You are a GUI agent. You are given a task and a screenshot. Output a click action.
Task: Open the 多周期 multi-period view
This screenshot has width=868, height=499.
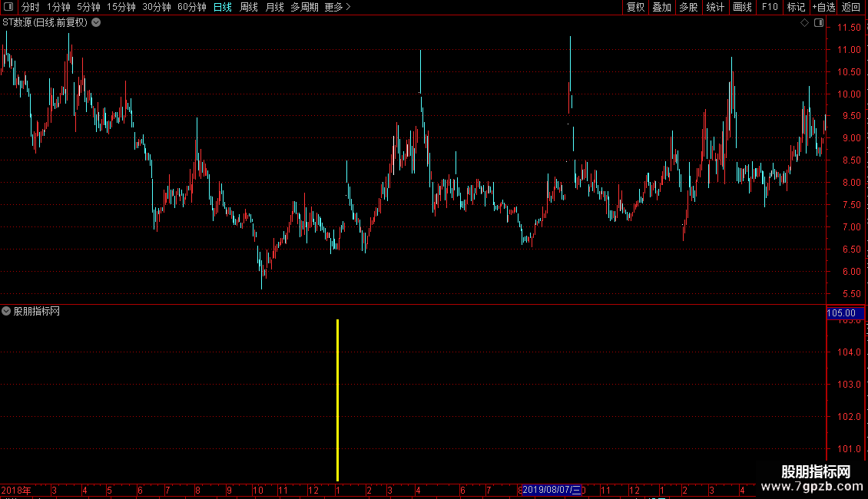[x=304, y=7]
